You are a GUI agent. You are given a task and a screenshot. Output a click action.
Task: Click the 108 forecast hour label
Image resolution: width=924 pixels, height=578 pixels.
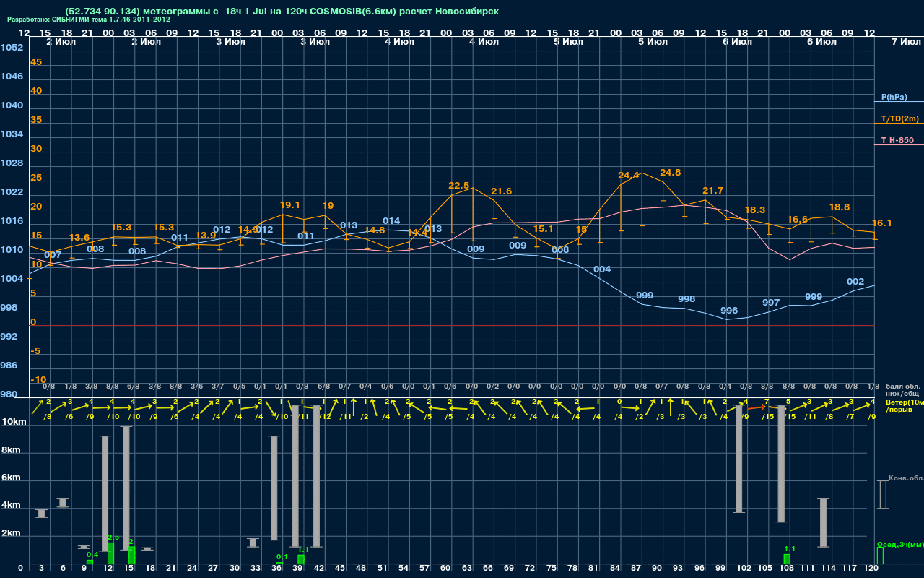click(x=787, y=569)
